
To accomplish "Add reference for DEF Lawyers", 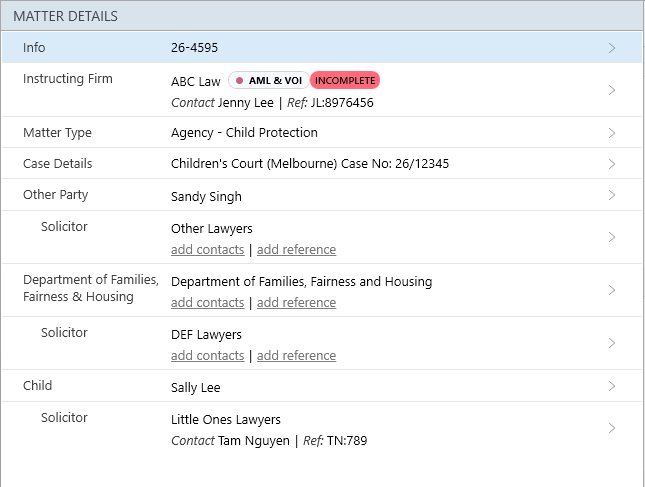I will [x=296, y=356].
